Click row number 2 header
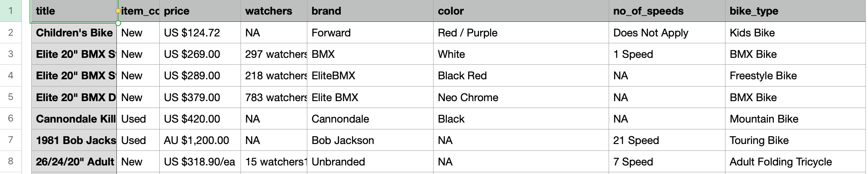This screenshot has width=868, height=174. [11, 33]
